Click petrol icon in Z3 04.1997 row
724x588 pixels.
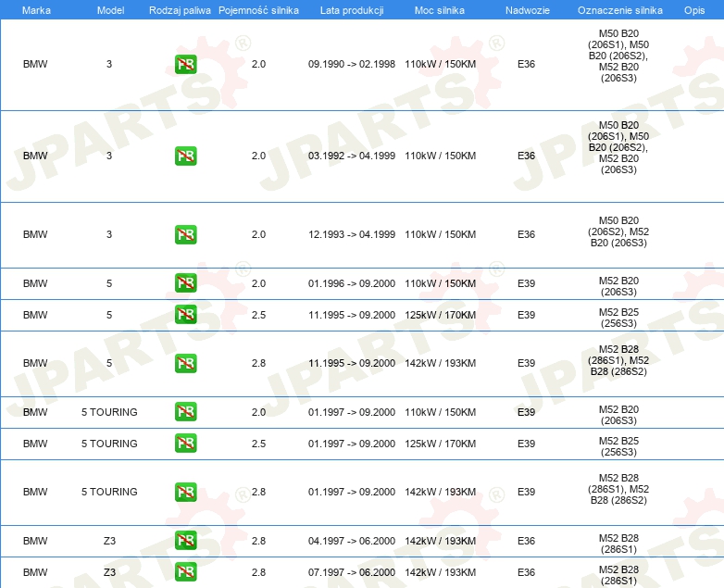(185, 541)
